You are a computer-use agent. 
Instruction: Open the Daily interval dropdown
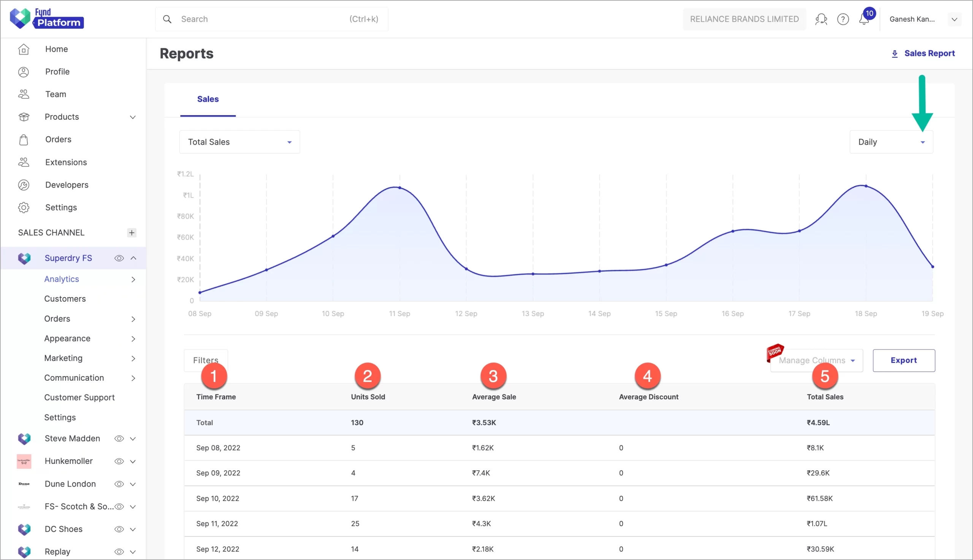891,142
